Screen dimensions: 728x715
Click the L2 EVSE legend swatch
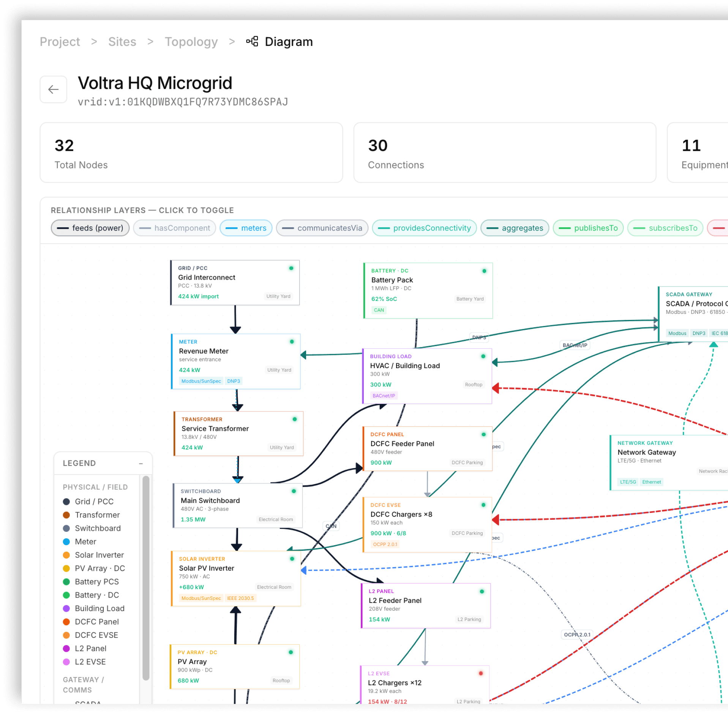point(66,662)
